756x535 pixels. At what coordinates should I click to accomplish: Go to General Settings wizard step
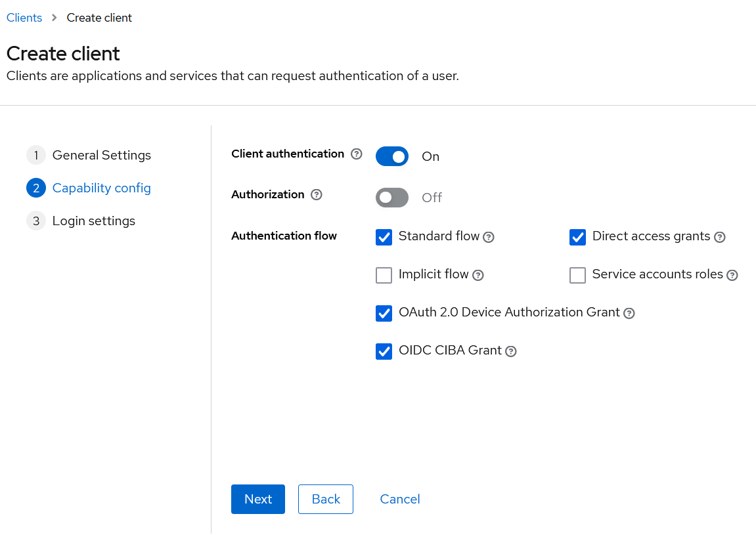[101, 156]
